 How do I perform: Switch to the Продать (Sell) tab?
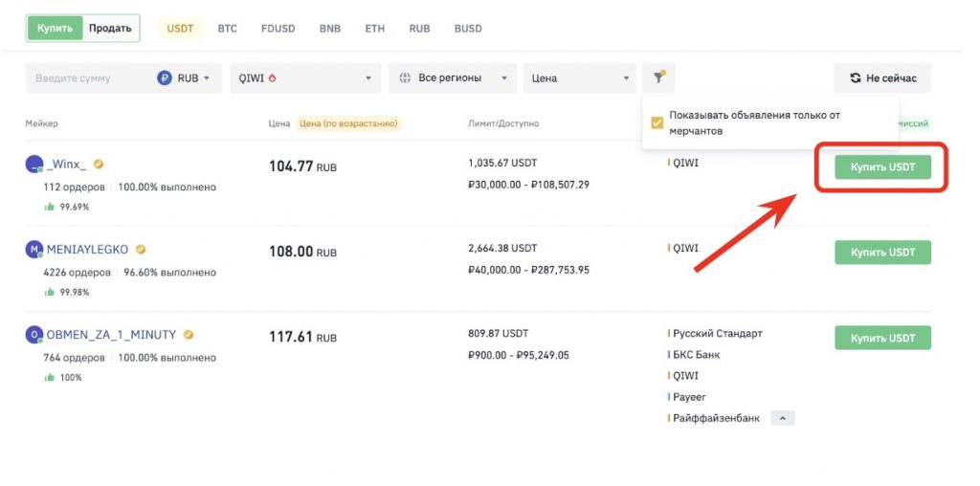110,28
